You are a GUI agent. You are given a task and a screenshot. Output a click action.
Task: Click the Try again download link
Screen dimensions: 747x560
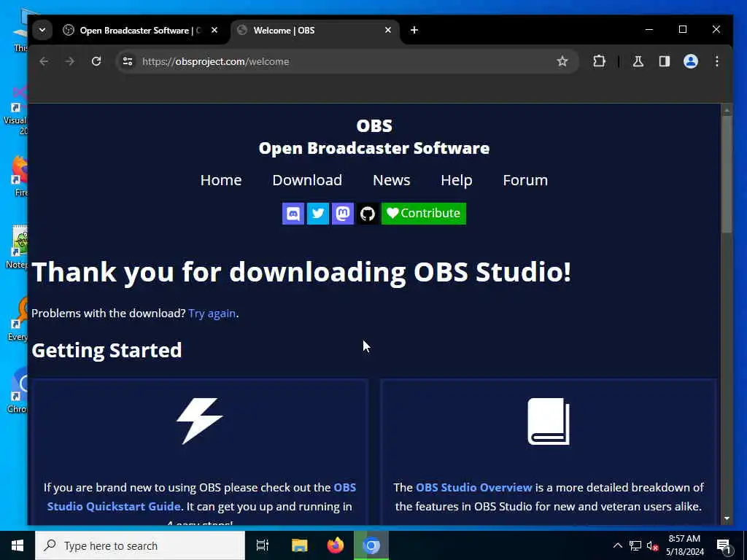point(212,314)
